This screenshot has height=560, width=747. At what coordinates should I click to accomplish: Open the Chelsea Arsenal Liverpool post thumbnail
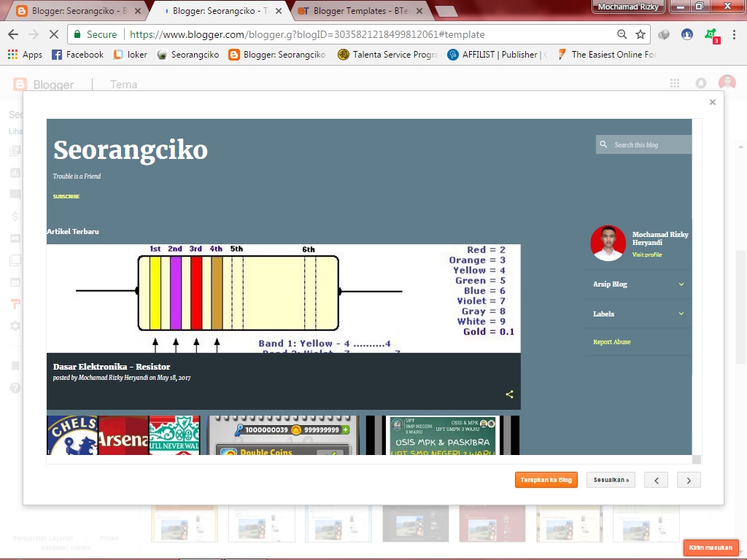click(123, 435)
